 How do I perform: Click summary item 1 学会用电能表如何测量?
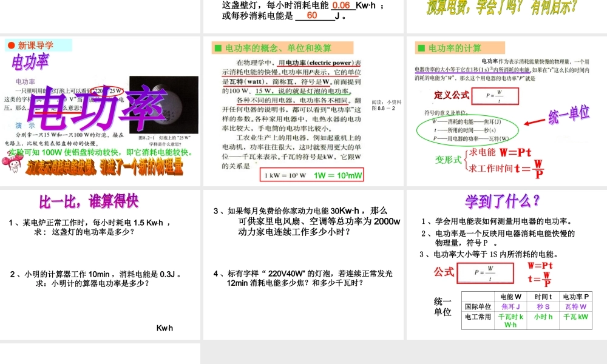(497, 221)
